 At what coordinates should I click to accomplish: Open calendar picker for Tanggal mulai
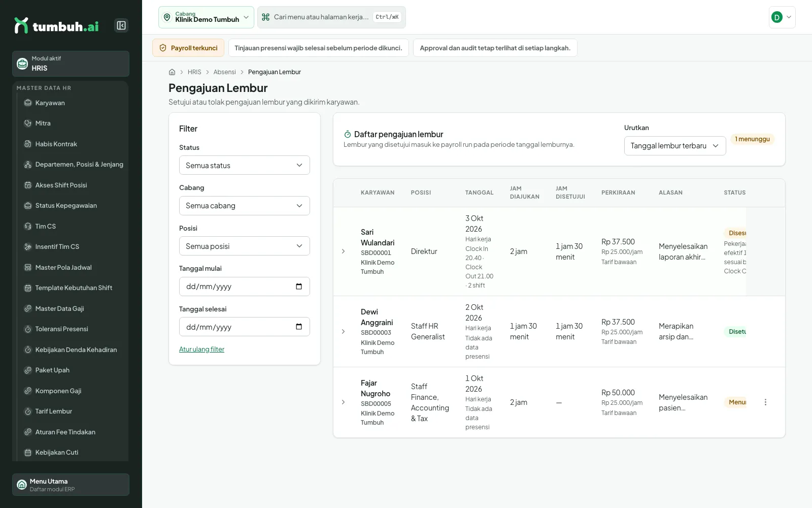pyautogui.click(x=299, y=287)
